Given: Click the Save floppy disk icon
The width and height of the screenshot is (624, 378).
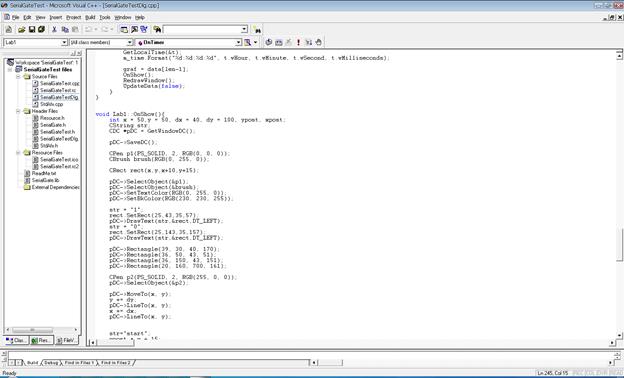Looking at the screenshot, I should tap(32, 29).
